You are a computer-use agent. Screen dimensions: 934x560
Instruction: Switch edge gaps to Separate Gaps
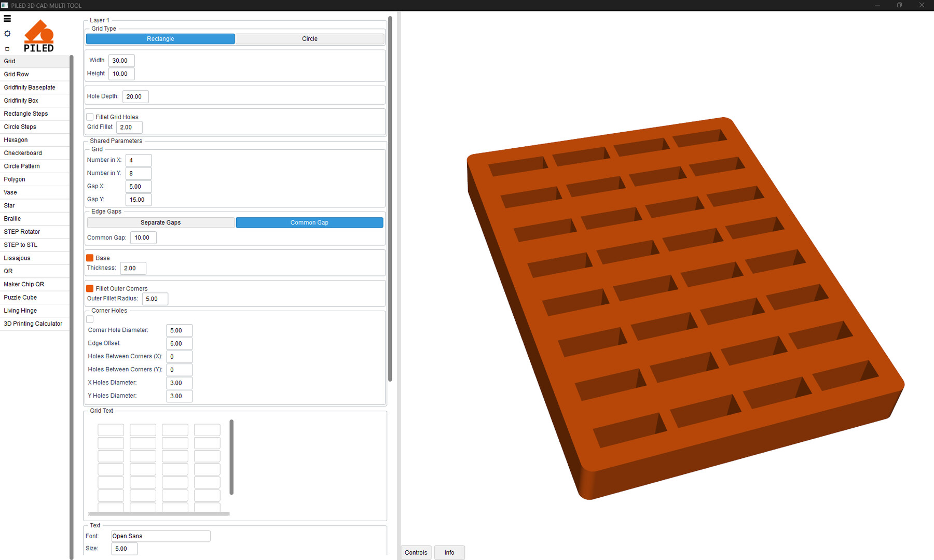click(160, 222)
